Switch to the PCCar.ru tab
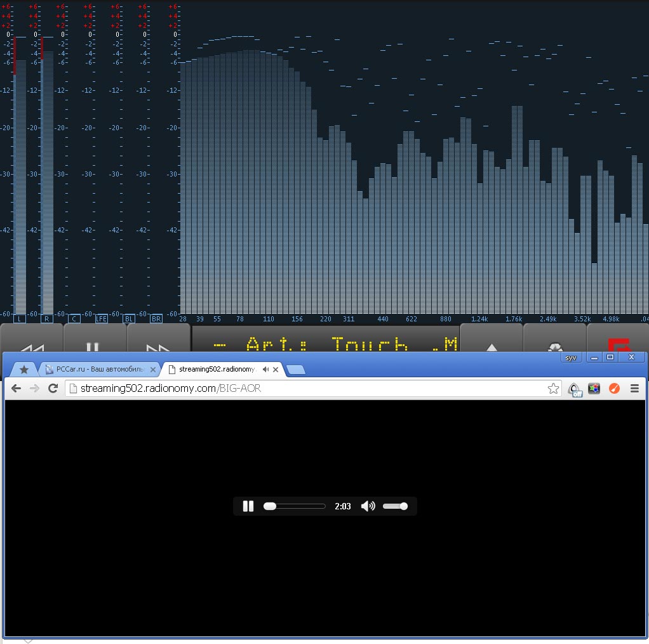Image resolution: width=649 pixels, height=644 pixels. point(100,369)
